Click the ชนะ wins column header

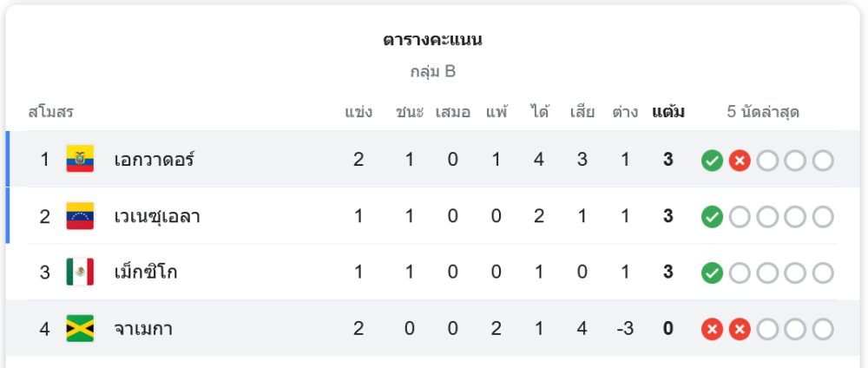coord(409,112)
